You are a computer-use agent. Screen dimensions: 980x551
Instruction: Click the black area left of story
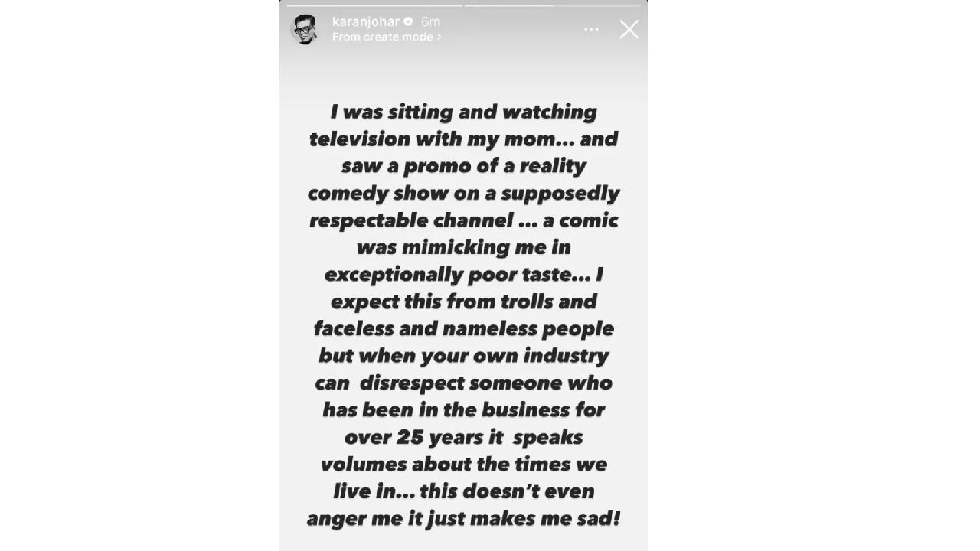coord(138,275)
